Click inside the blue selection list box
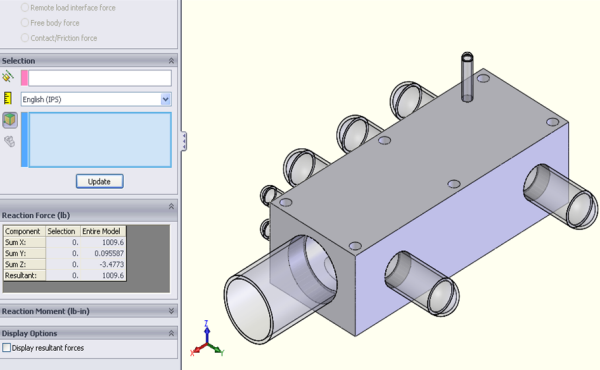The width and height of the screenshot is (600, 370). [100, 140]
